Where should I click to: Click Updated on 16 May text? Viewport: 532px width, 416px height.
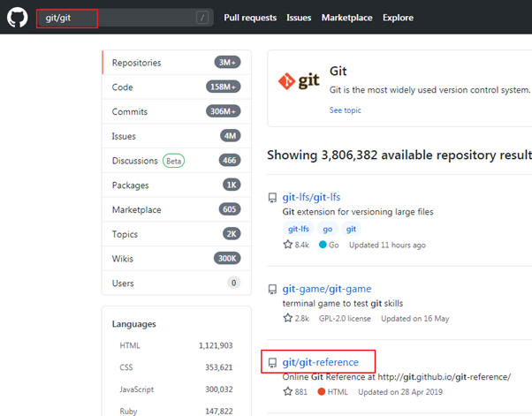415,318
